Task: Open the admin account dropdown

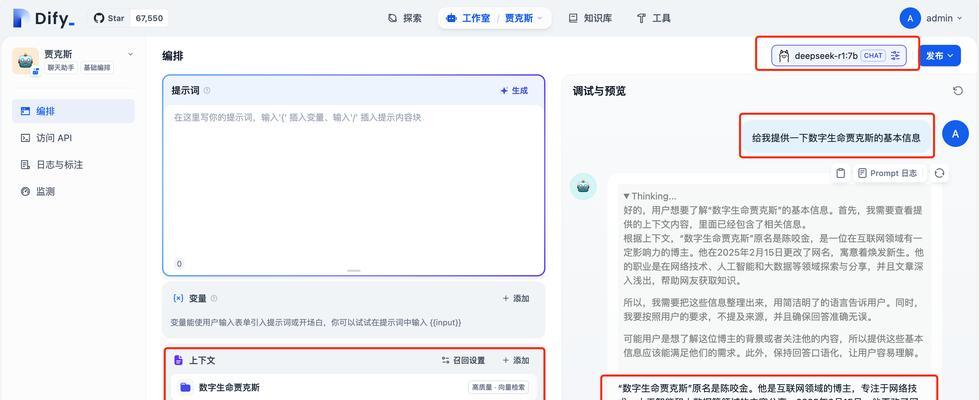Action: click(943, 18)
